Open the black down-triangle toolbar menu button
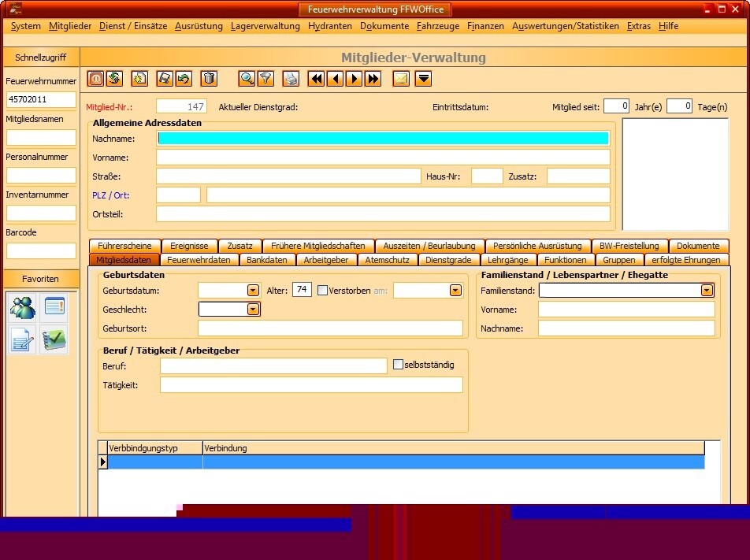 (x=423, y=79)
